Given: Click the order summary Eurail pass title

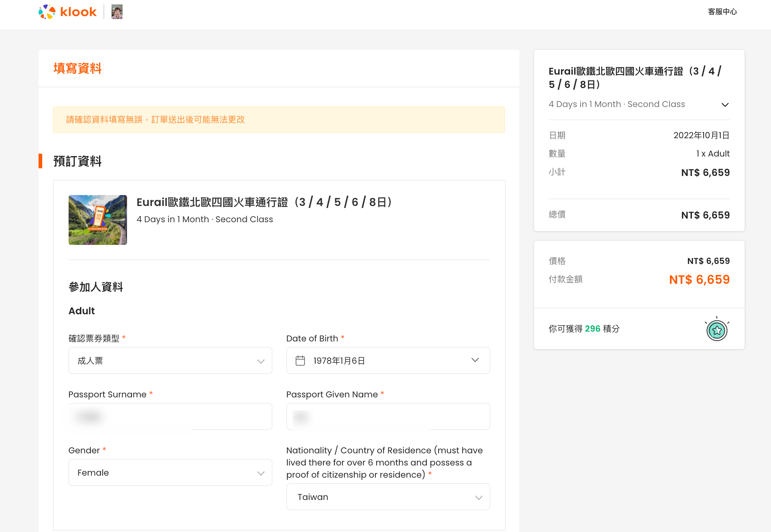Looking at the screenshot, I should (x=635, y=78).
